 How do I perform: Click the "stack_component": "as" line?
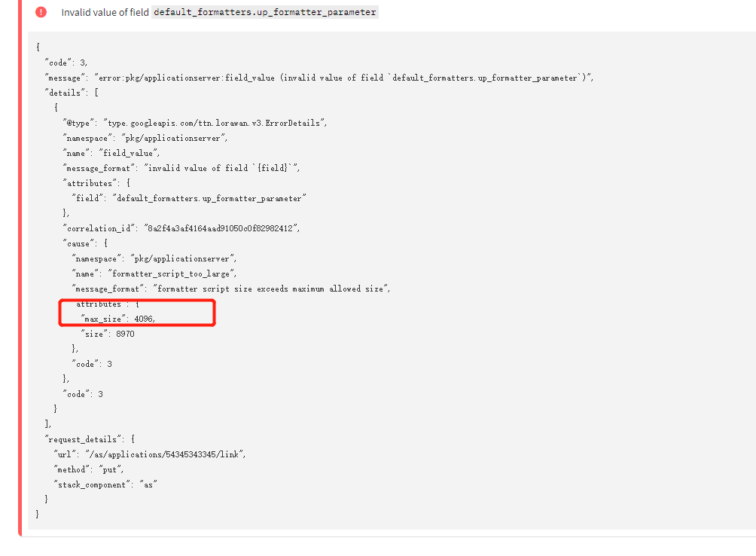pyautogui.click(x=105, y=484)
